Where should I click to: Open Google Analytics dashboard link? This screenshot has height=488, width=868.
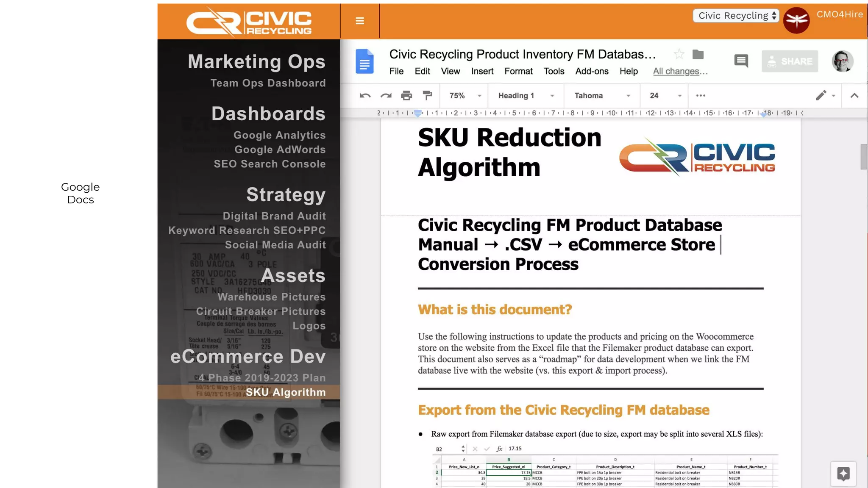tap(279, 135)
